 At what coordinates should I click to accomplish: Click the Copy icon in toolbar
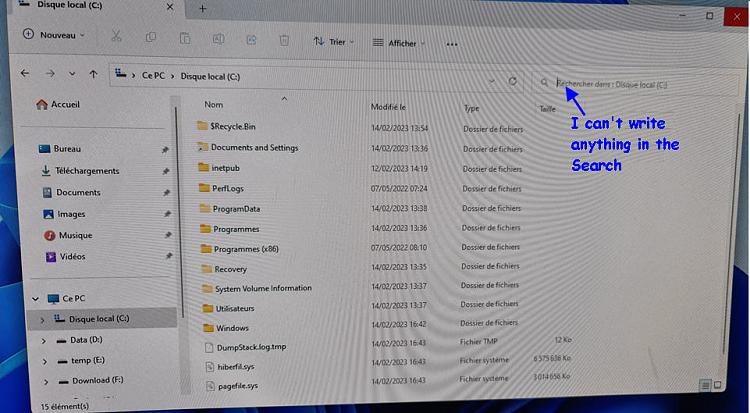point(151,37)
